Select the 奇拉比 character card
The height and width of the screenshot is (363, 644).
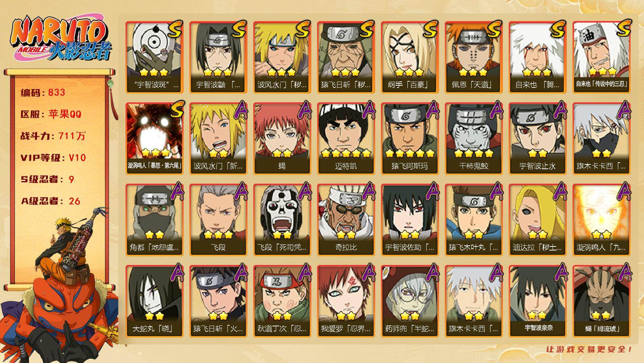346,220
